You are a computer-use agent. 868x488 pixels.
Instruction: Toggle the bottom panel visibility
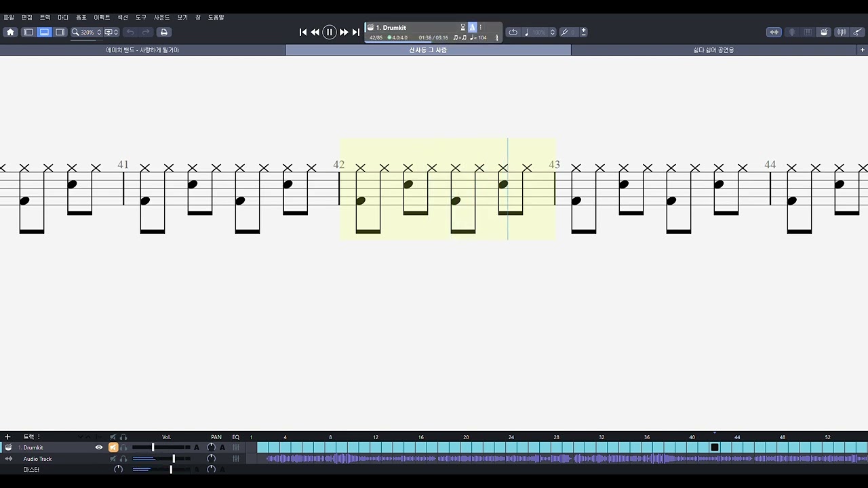(x=44, y=32)
